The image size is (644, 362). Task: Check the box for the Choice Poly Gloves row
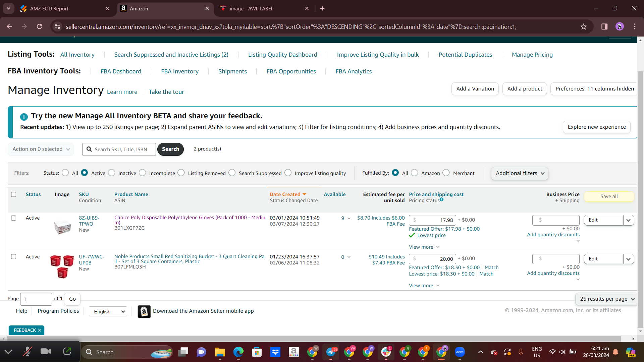pos(14,218)
